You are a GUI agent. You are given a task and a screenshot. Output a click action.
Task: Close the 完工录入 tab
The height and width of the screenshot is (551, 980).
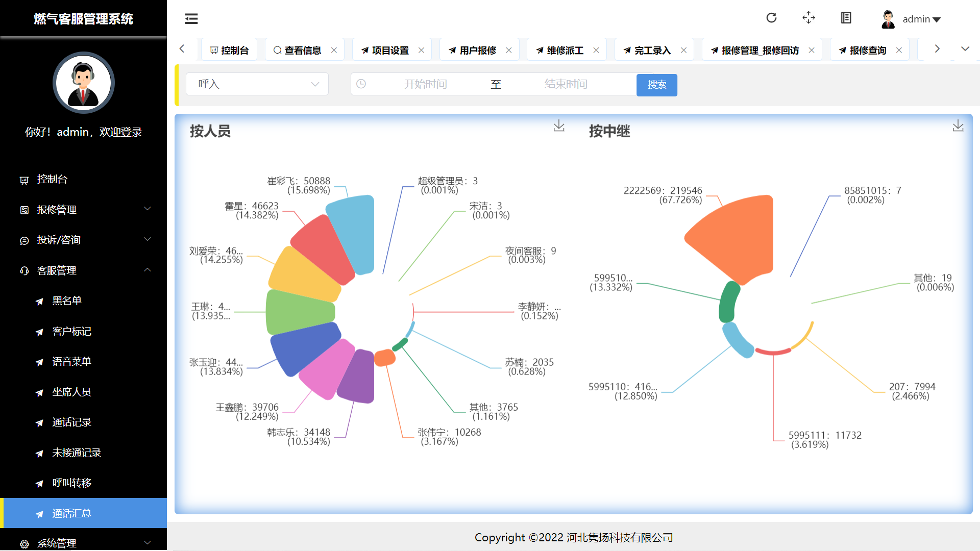coord(684,50)
